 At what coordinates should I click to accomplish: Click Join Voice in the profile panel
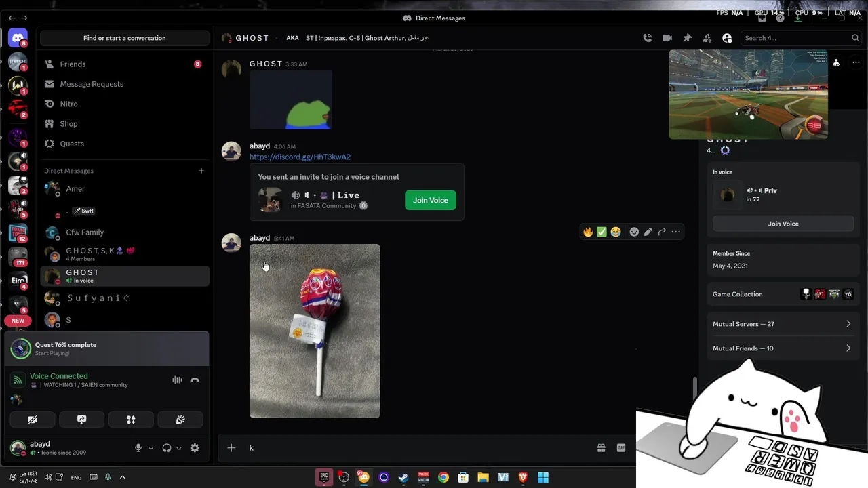click(x=783, y=224)
